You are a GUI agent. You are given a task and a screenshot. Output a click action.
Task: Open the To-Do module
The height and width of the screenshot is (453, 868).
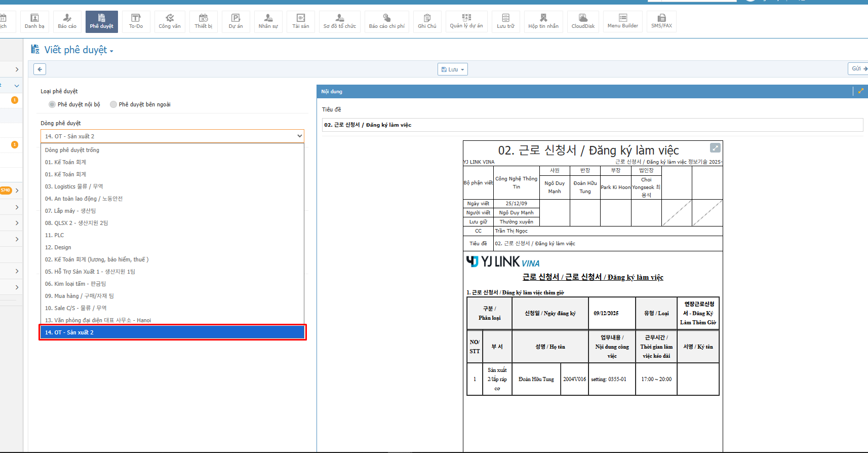click(x=136, y=21)
